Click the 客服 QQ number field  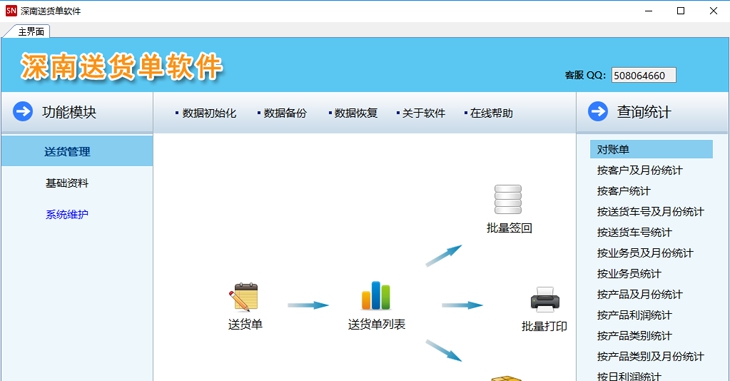(x=644, y=75)
